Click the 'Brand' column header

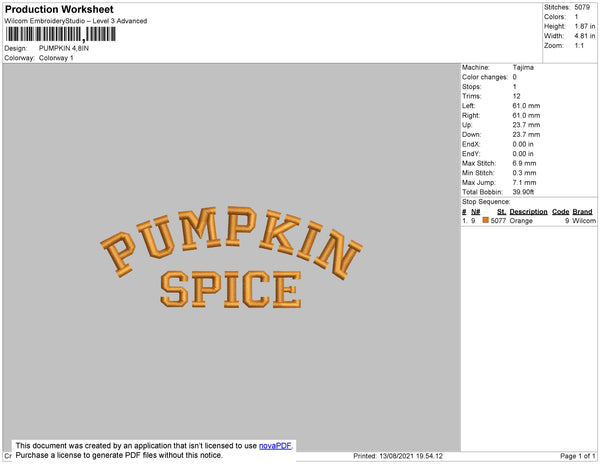[582, 212]
